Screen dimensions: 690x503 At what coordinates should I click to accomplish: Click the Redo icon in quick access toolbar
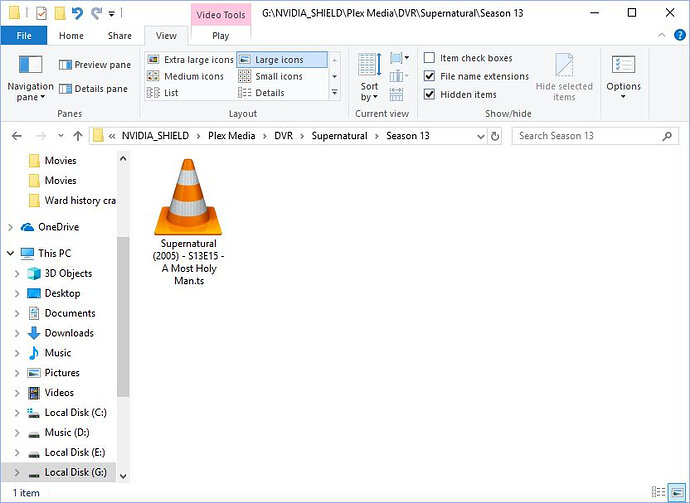coord(96,13)
